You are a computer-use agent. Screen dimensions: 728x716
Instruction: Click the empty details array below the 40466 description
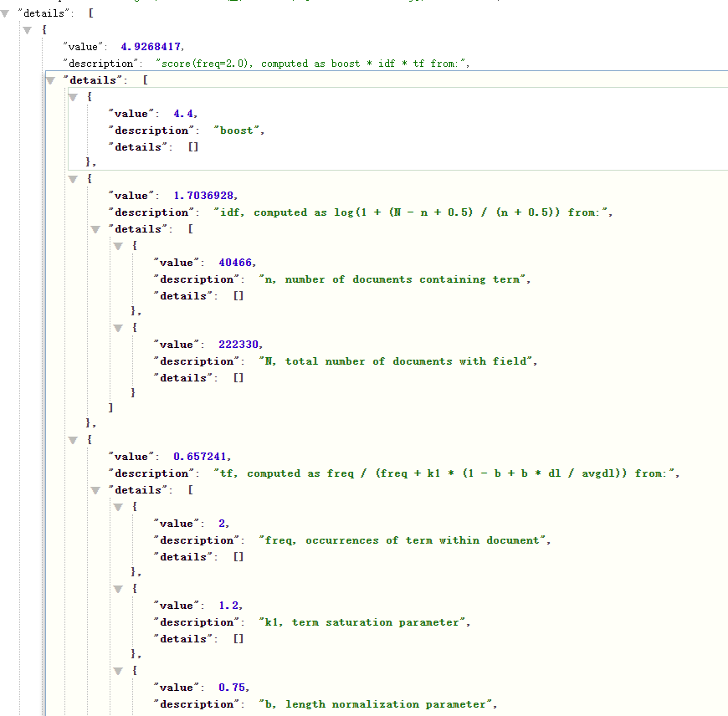238,296
